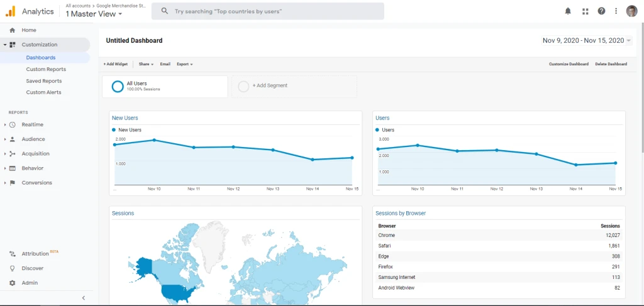
Task: Click the help question mark icon
Action: (x=601, y=11)
